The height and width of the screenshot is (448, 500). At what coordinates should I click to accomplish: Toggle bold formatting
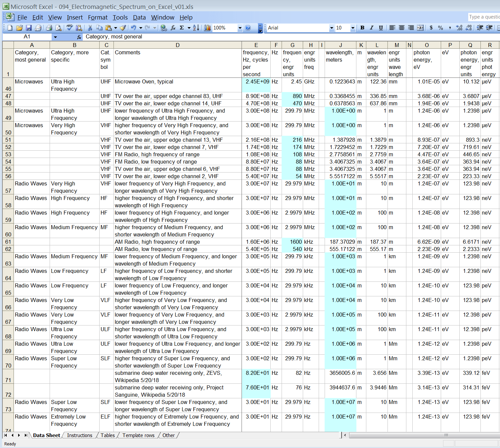(x=362, y=28)
